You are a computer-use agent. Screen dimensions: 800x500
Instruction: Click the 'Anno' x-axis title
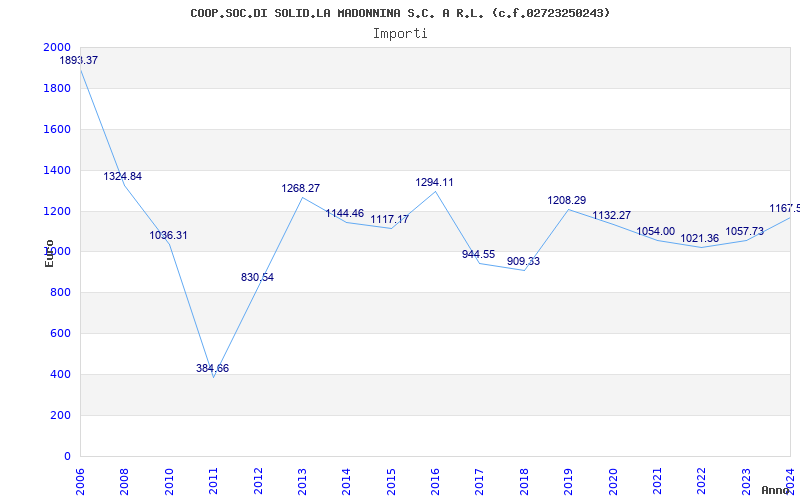(776, 490)
